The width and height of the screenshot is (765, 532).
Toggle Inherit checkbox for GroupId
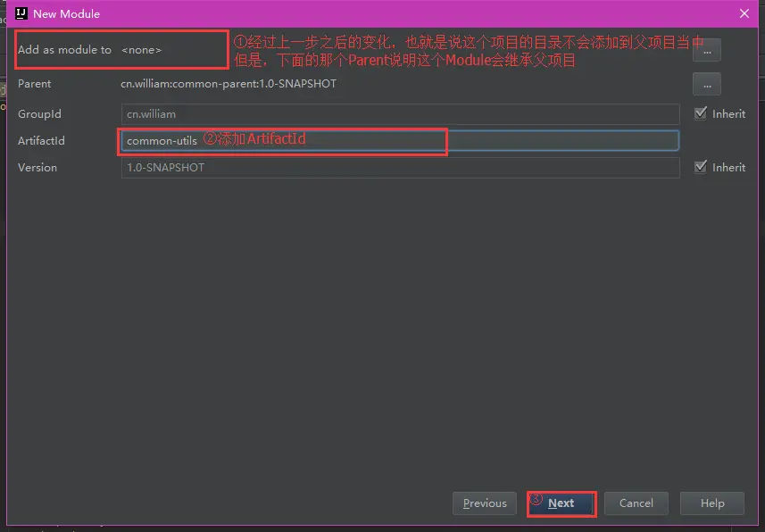click(701, 113)
